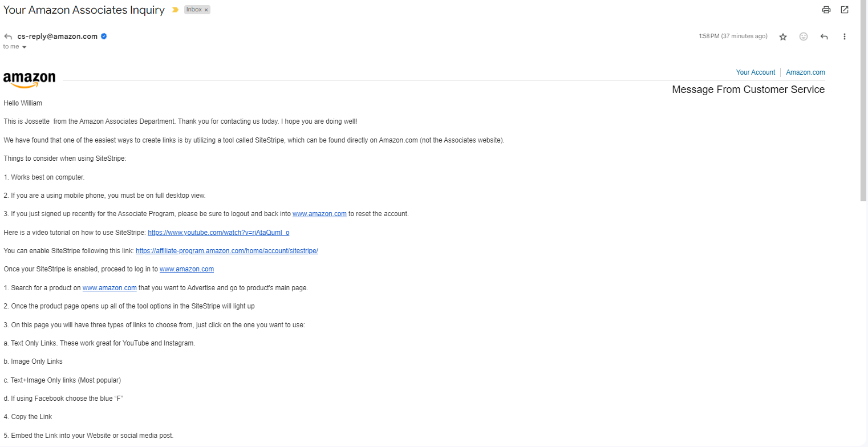The width and height of the screenshot is (868, 447).
Task: Toggle the yellow importance marker
Action: (175, 10)
